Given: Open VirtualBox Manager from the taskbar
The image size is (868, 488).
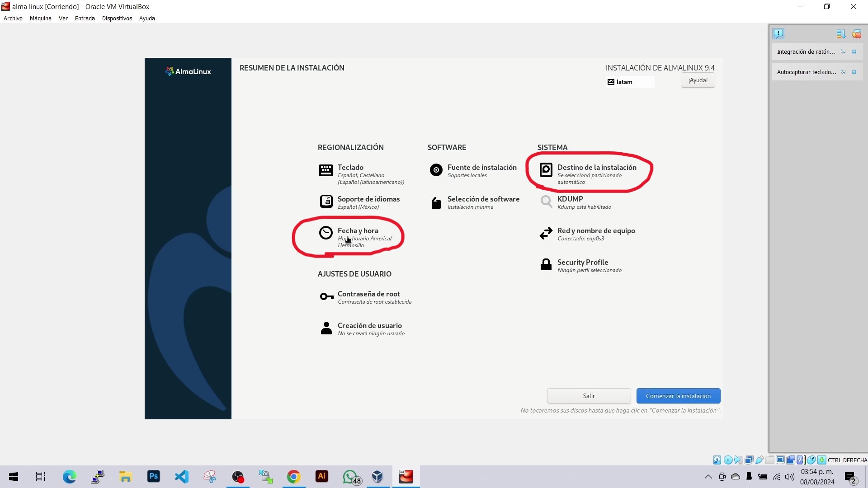Looking at the screenshot, I should click(x=378, y=477).
